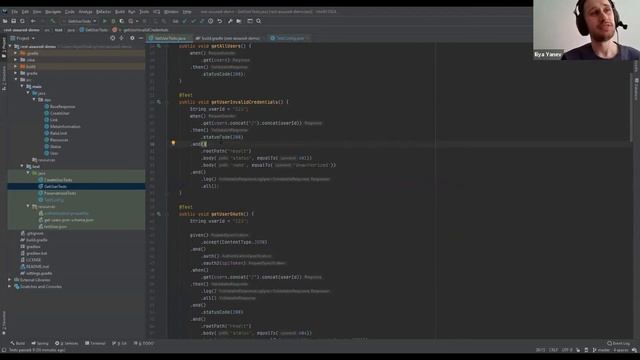Click the Build project hammer icon
The width and height of the screenshot is (640, 360).
[x=53, y=21]
